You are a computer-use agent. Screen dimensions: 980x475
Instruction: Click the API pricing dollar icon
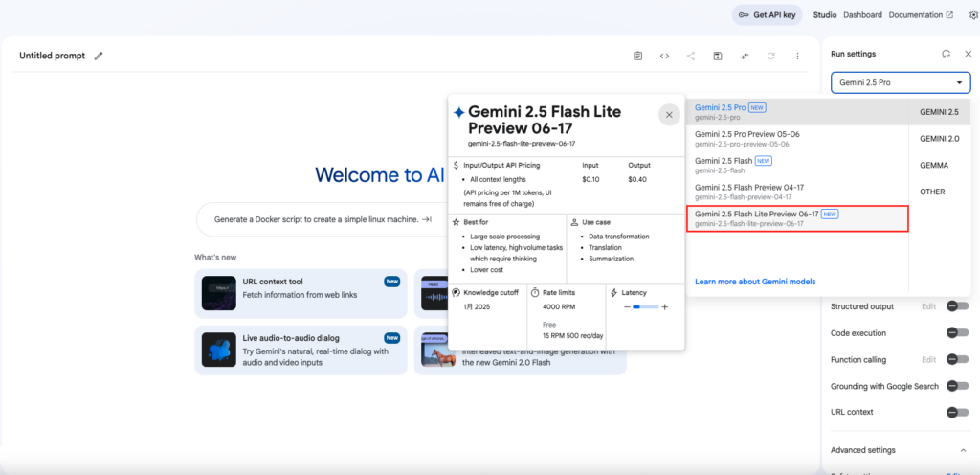(457, 166)
